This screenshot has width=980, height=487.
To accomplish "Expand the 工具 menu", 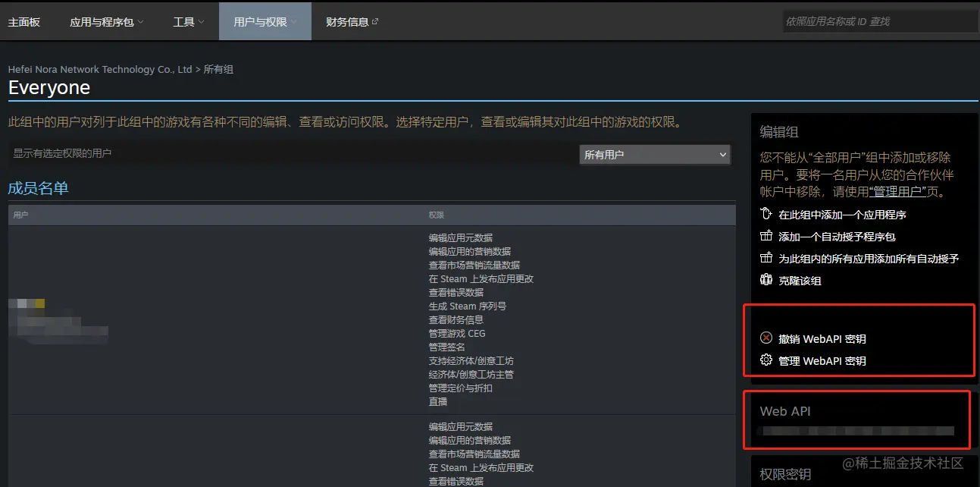I will tap(186, 21).
